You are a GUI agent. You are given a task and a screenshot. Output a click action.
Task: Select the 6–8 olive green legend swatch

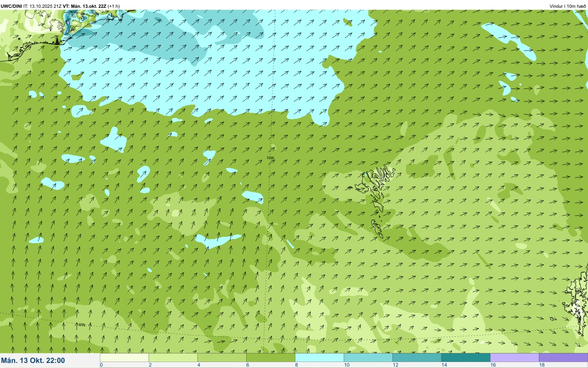point(271,357)
